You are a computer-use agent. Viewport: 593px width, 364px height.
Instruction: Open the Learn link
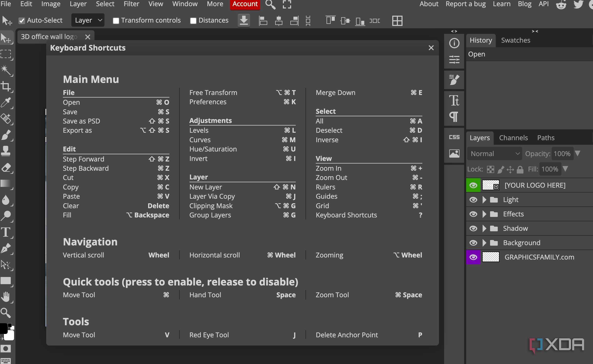tap(502, 4)
